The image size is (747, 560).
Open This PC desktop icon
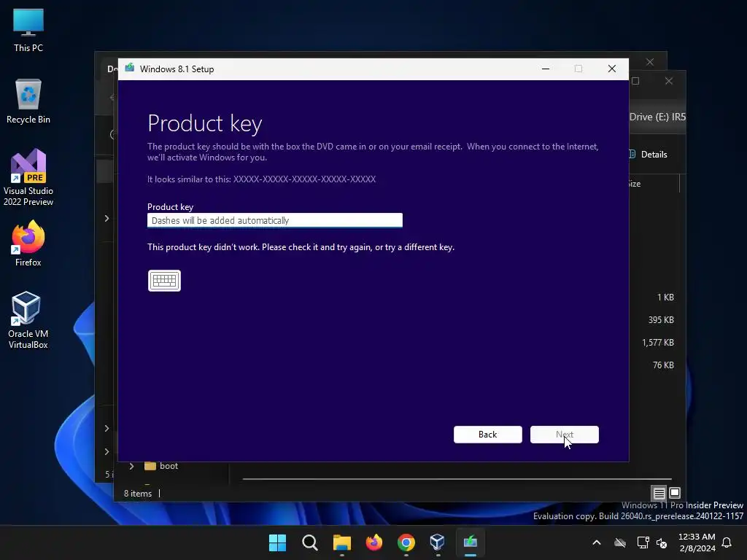[28, 30]
